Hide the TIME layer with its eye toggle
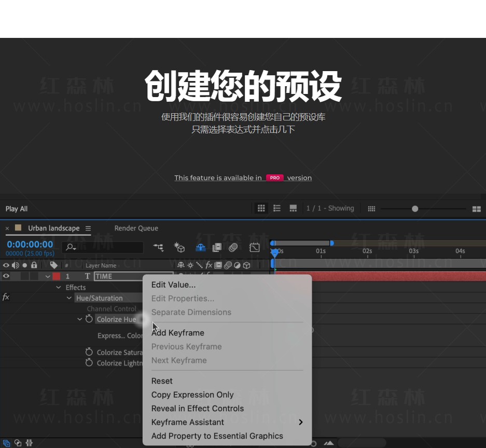 tap(6, 276)
